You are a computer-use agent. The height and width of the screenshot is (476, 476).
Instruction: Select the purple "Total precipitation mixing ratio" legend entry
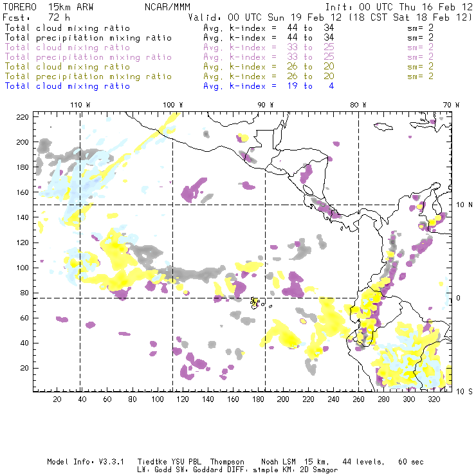tap(87, 57)
